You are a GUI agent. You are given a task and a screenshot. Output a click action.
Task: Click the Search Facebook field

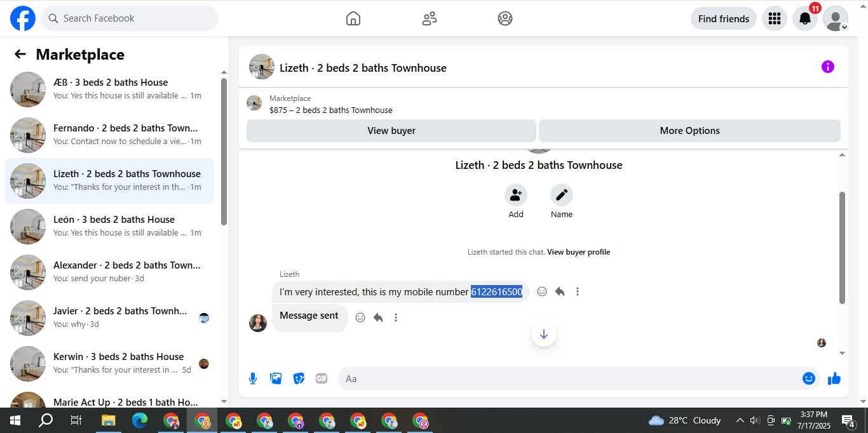(130, 18)
